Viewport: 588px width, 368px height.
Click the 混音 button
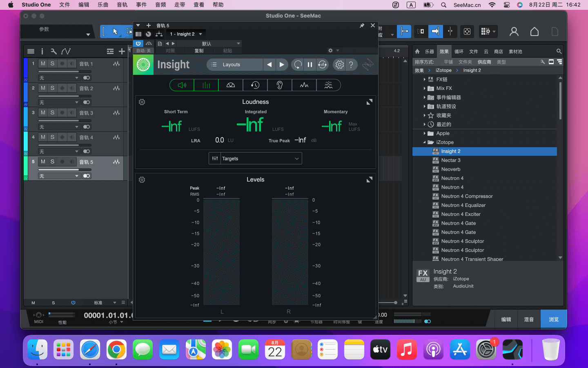(529, 319)
